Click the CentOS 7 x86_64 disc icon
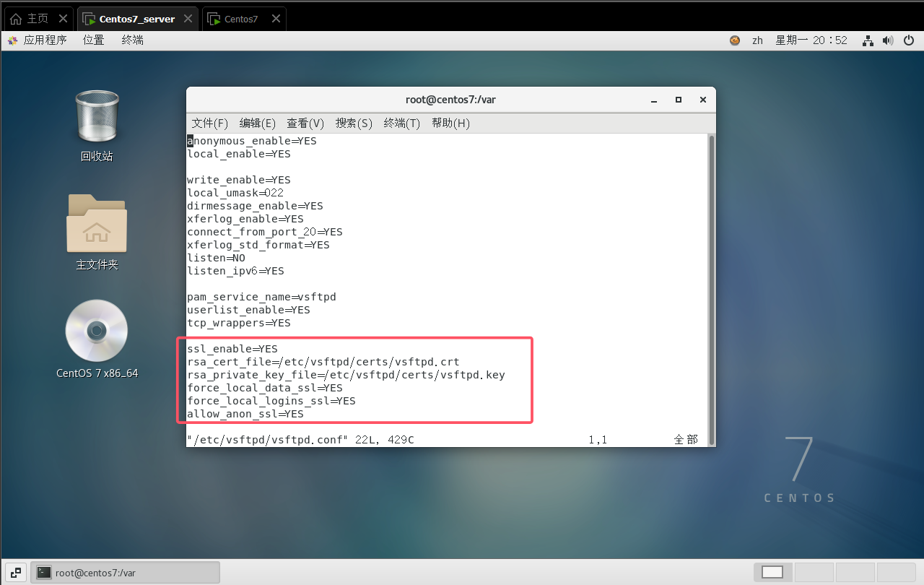The height and width of the screenshot is (585, 924). tap(97, 331)
